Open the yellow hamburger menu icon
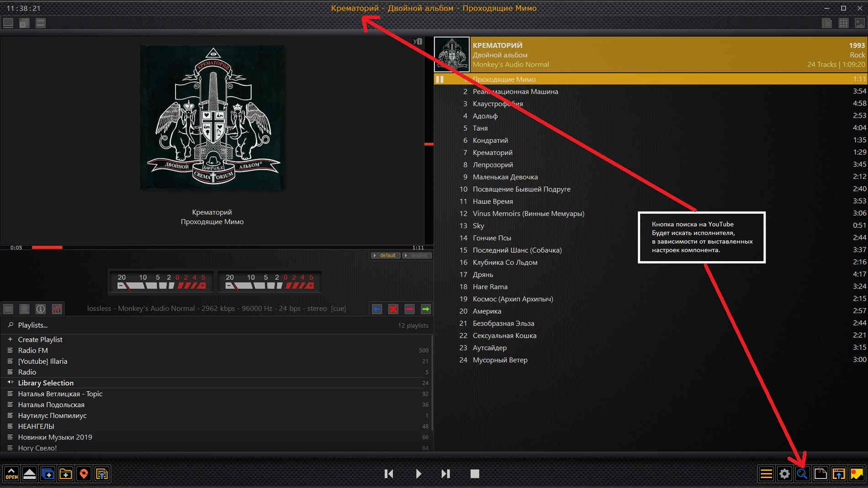 click(x=766, y=474)
